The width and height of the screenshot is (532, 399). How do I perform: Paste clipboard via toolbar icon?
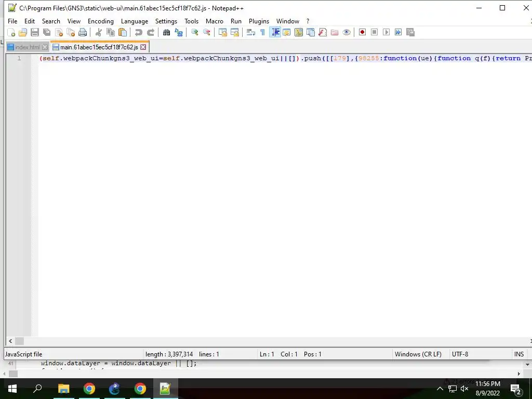[123, 32]
